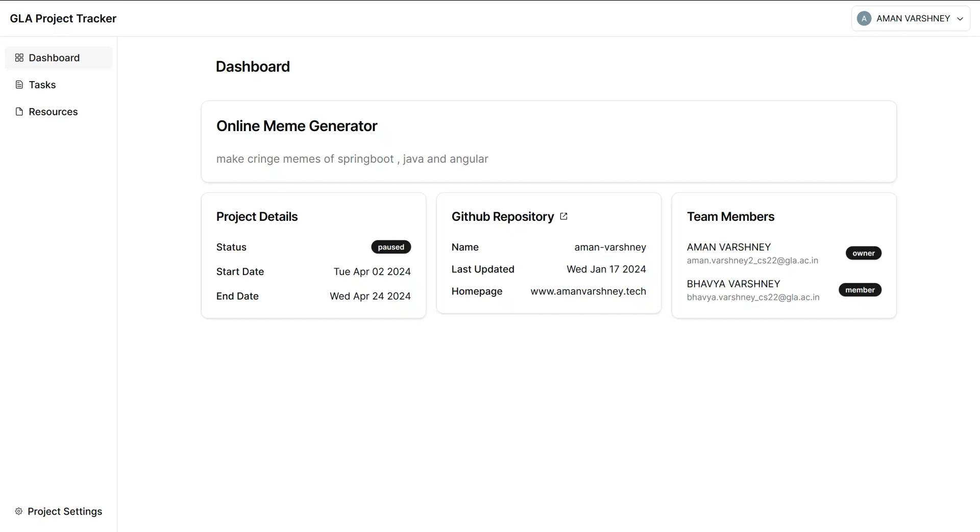This screenshot has width=980, height=532.
Task: Open the AMAN VARSHNEY account dropdown
Action: [913, 18]
